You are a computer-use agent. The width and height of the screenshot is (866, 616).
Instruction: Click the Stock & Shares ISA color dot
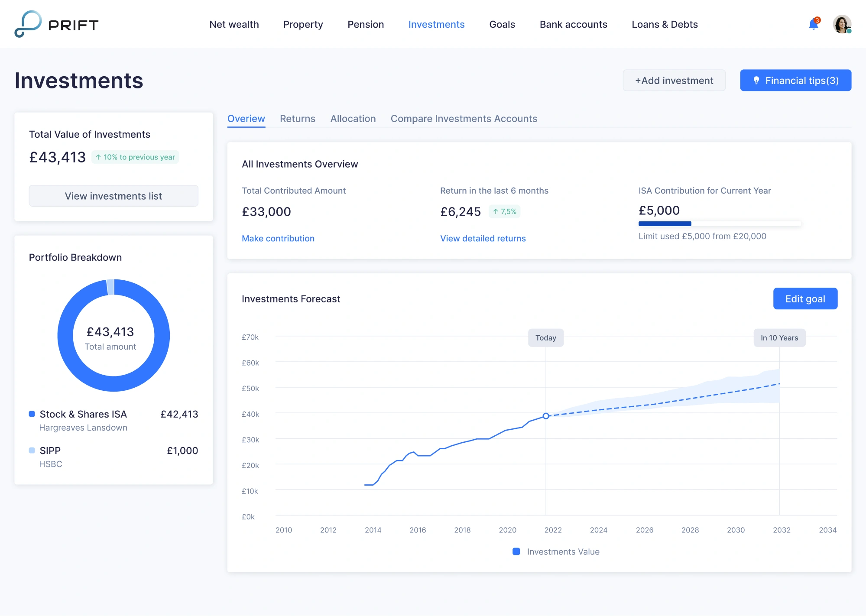click(32, 414)
